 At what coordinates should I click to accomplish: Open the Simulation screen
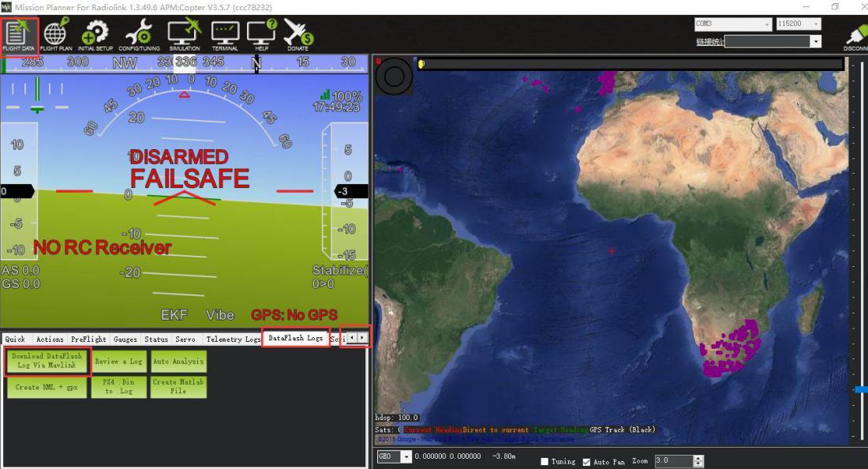click(x=185, y=36)
